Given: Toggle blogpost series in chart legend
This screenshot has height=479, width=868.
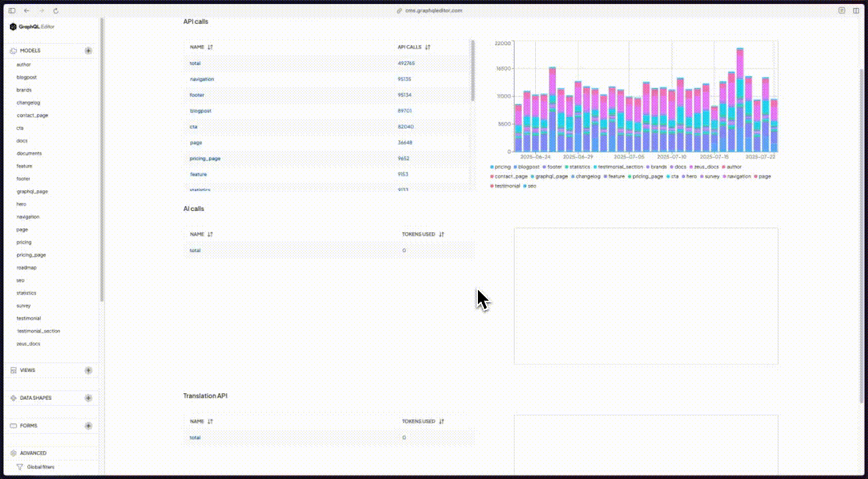Looking at the screenshot, I should point(527,167).
